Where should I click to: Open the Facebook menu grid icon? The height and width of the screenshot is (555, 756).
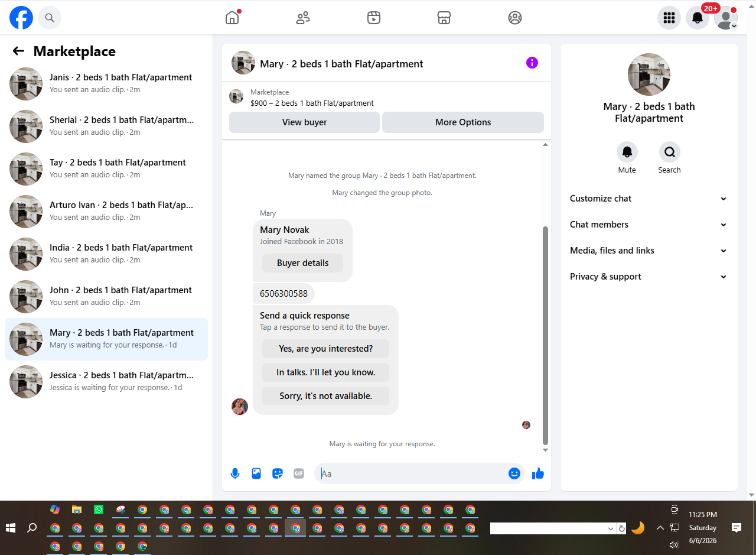point(669,18)
